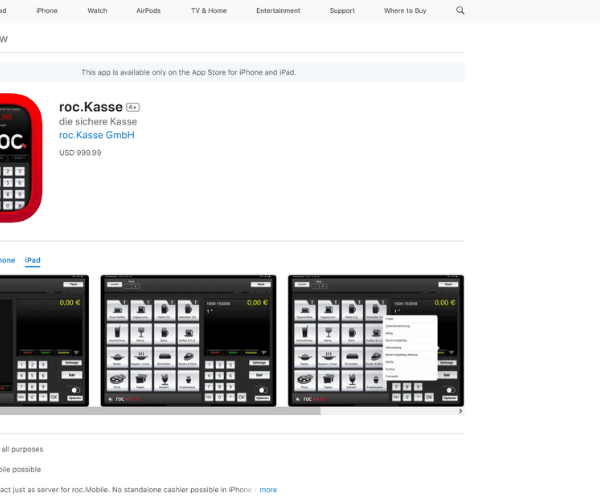Click the OK key in second screenshot keypad
The height and width of the screenshot is (500, 600).
241,397
